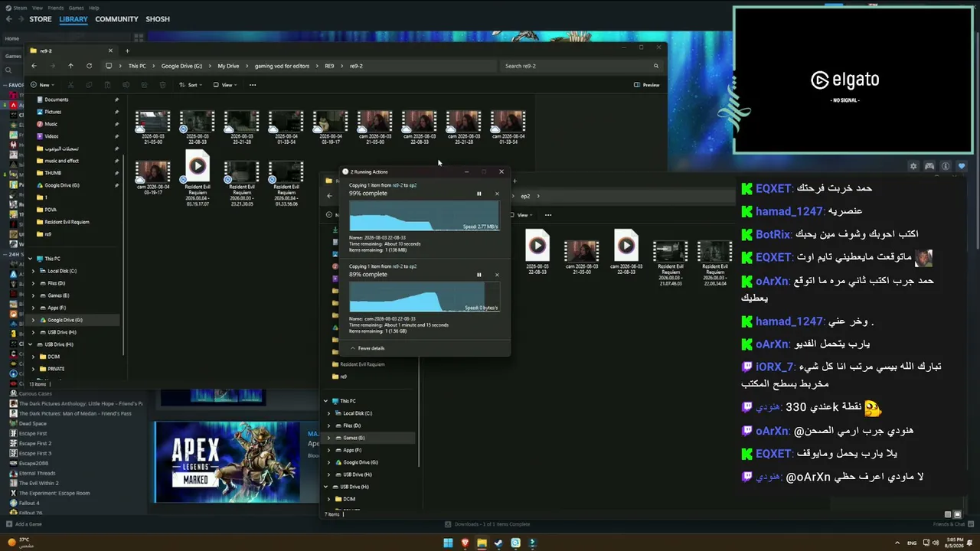Open the SHOSH profile tab in Steam
Viewport: 980px width, 551px height.
pos(158,19)
